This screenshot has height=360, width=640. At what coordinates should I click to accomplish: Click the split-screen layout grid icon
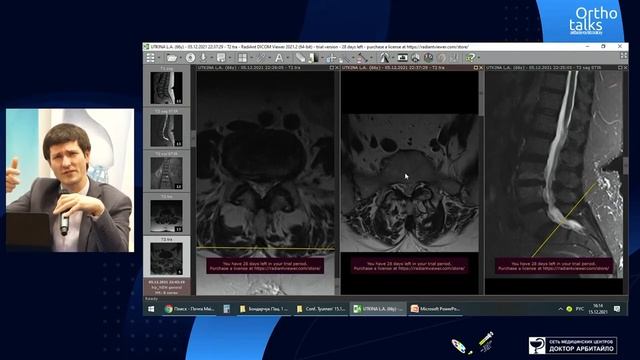coord(242,58)
